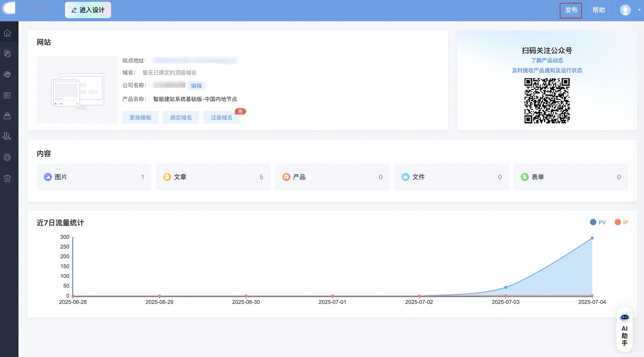Click the 帮助 menu item
The image size is (644, 357).
point(599,10)
